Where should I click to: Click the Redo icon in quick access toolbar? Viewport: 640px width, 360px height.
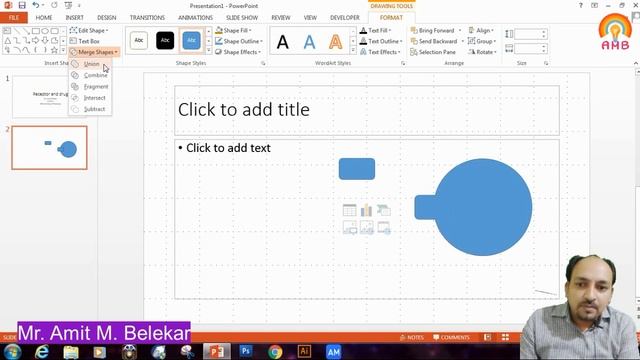click(54, 5)
